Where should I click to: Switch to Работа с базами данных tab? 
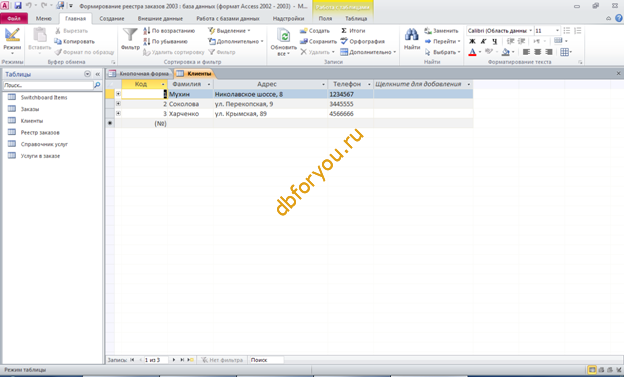[228, 18]
